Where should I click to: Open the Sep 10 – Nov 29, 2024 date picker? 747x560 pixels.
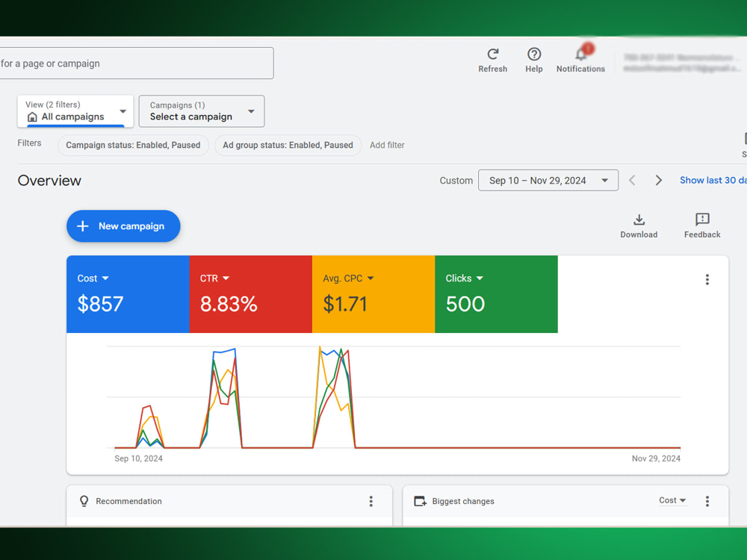tap(548, 181)
